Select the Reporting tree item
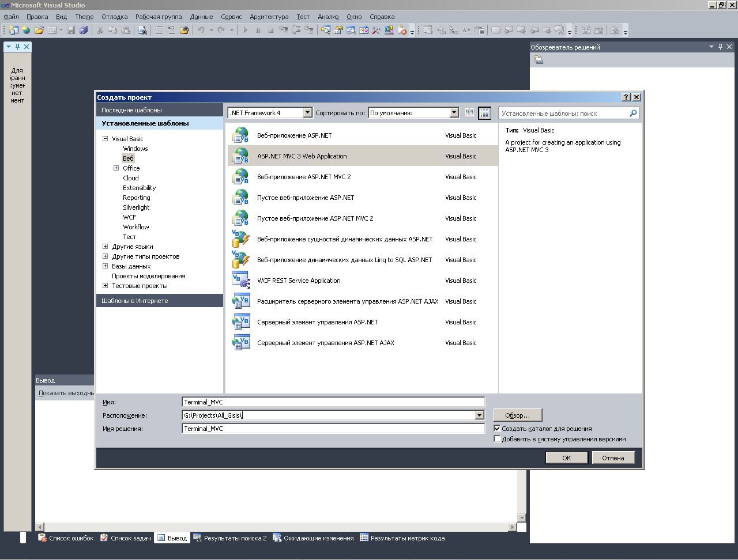The width and height of the screenshot is (738, 560). [137, 198]
